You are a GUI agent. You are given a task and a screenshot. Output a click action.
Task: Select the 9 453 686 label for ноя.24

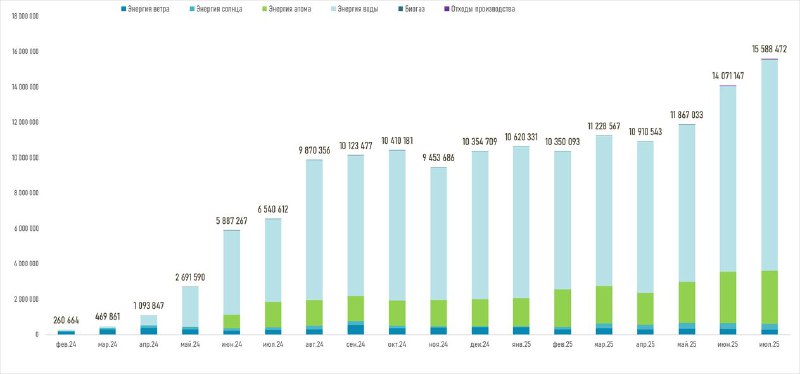439,158
